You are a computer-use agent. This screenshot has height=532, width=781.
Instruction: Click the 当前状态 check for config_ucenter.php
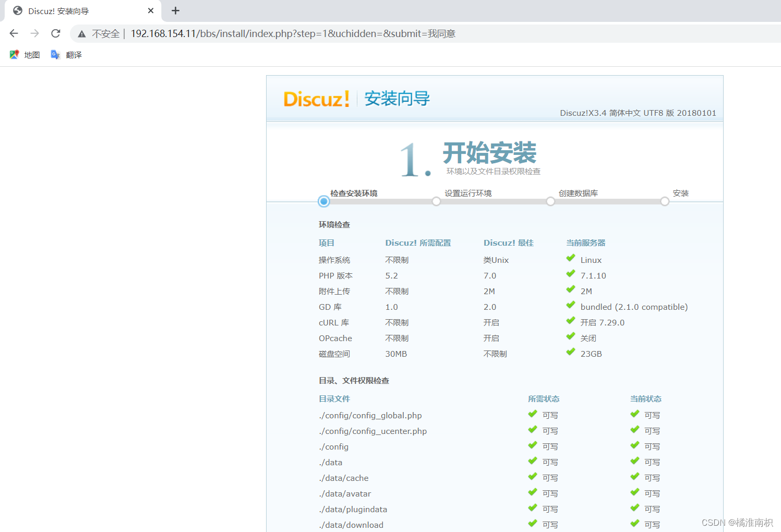click(x=635, y=429)
